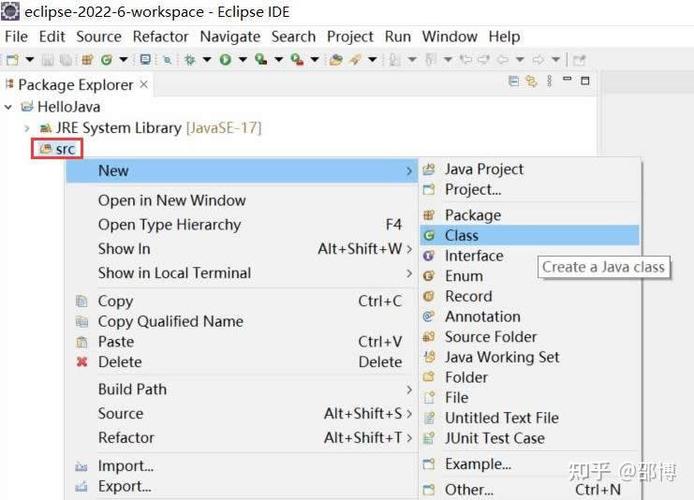Collapse the HelloJava project tree node

pos(9,107)
